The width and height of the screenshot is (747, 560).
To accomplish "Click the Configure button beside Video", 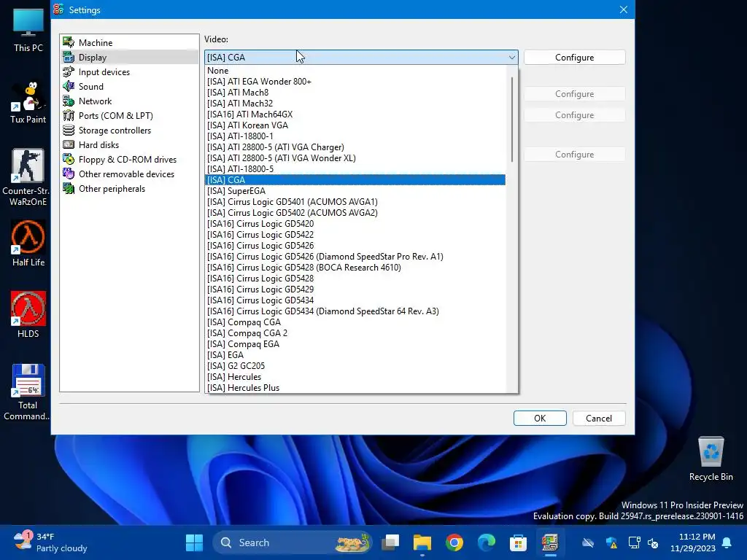I will [x=574, y=57].
